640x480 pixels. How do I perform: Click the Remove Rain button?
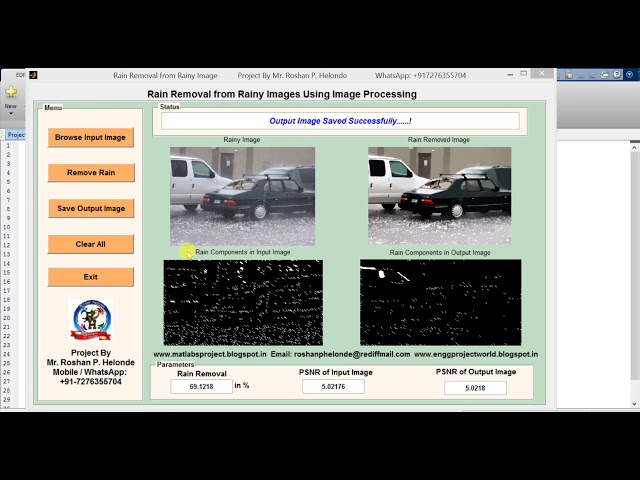tap(91, 173)
